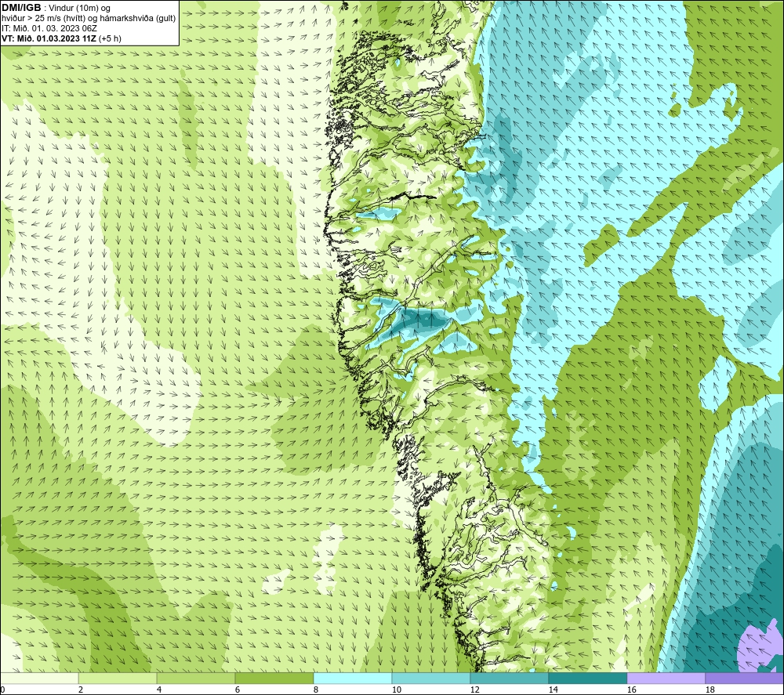Click scale label "4" on the color bar
The image size is (784, 695).
[x=159, y=690]
